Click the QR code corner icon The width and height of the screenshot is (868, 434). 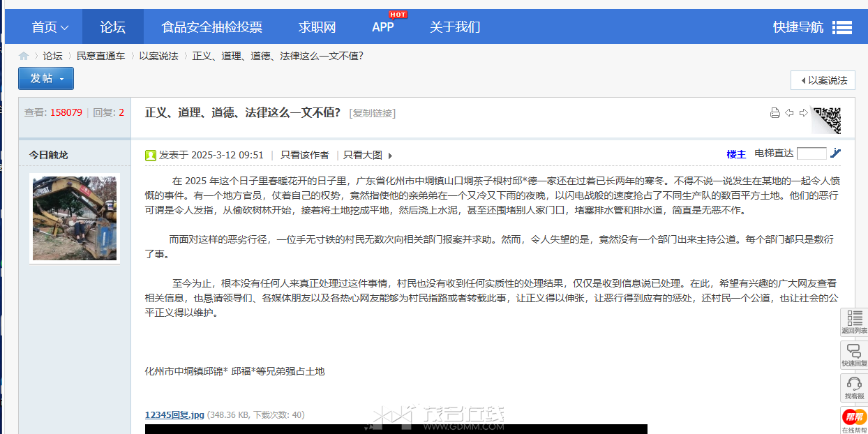826,120
